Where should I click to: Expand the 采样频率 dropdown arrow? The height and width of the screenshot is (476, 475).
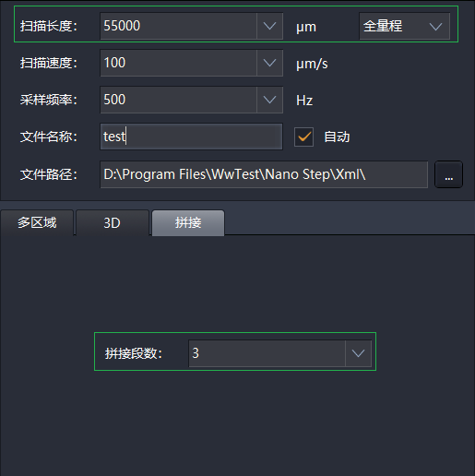coord(269,100)
